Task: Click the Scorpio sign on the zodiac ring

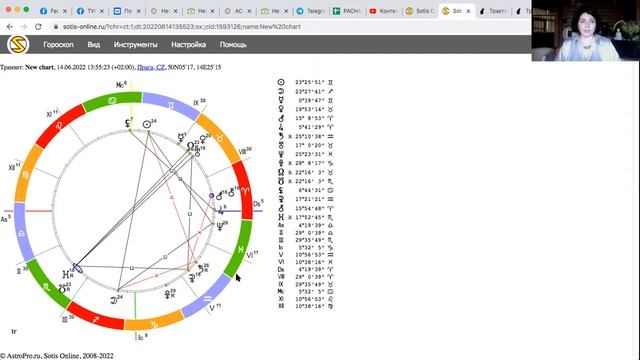Action: click(x=47, y=287)
